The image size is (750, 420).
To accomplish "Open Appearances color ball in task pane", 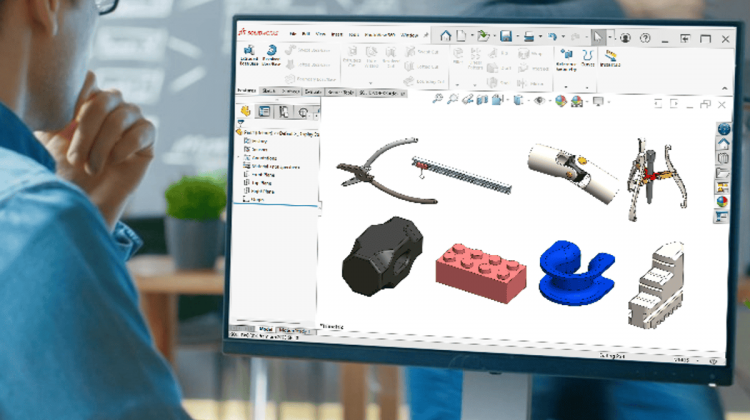I will pos(722,201).
